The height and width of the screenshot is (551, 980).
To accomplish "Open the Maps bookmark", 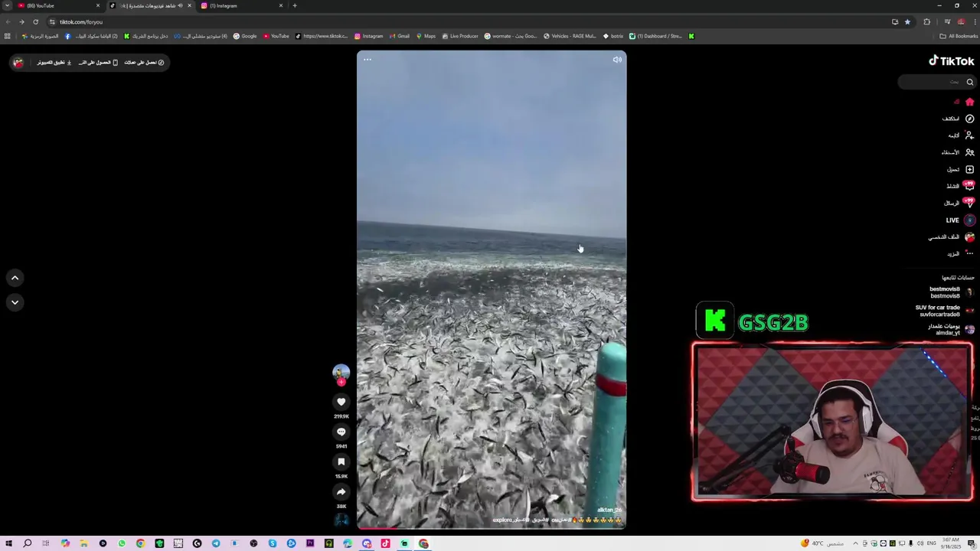I will pyautogui.click(x=426, y=36).
